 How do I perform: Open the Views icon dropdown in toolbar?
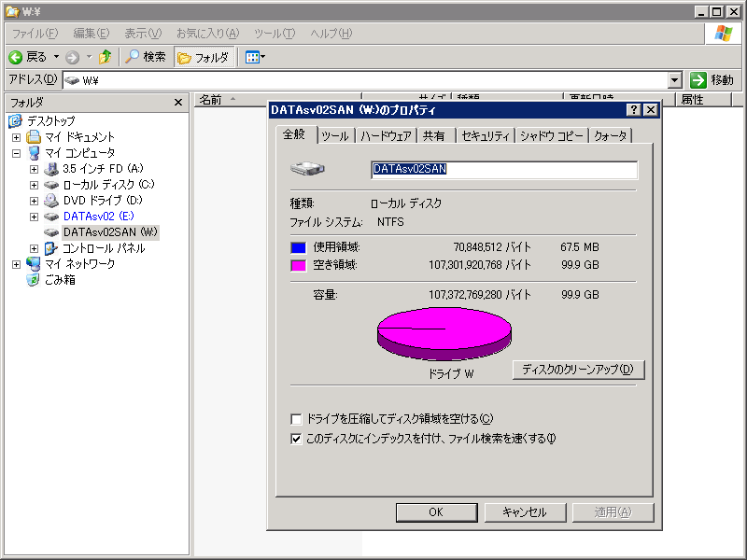(x=255, y=57)
